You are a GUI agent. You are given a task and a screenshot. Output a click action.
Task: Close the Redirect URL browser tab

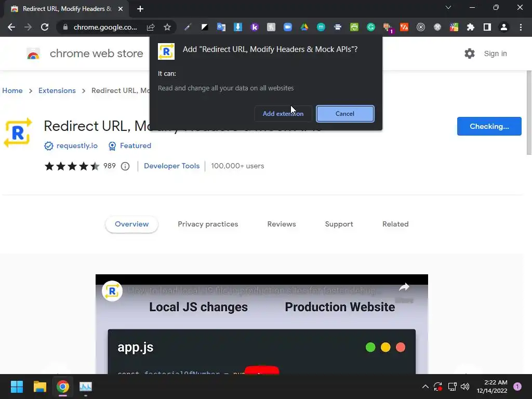121,9
